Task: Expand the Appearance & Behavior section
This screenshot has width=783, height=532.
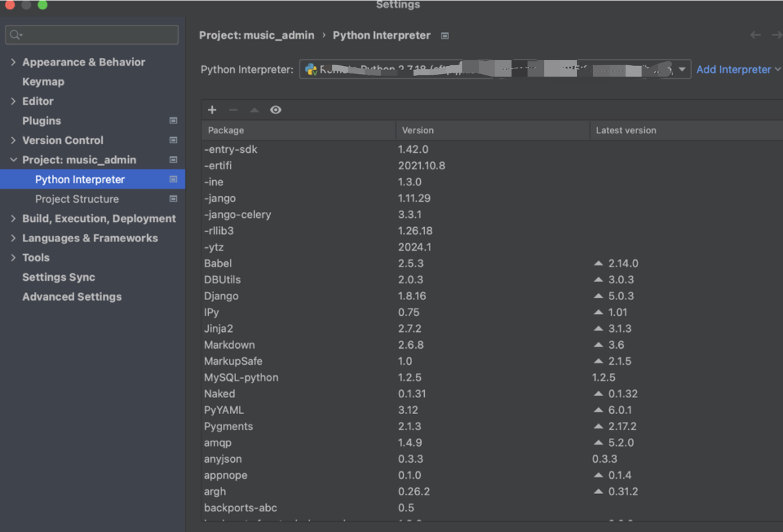Action: [x=13, y=62]
